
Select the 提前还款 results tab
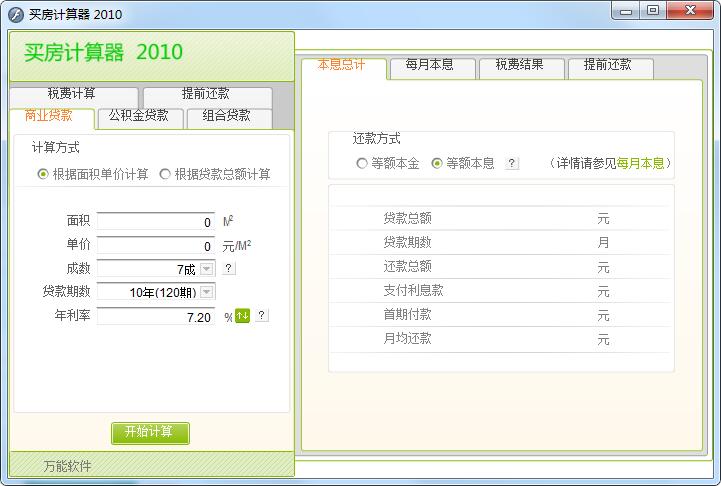pos(611,68)
